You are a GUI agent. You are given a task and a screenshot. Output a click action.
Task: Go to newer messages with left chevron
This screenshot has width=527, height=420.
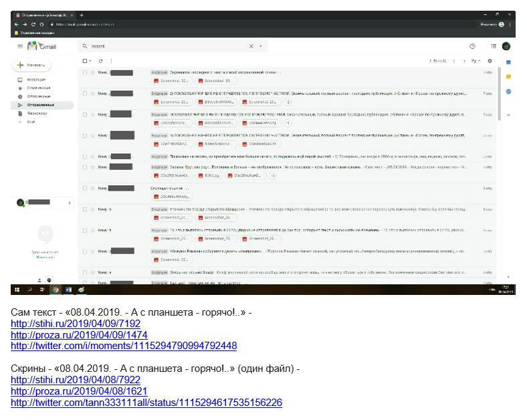click(454, 61)
